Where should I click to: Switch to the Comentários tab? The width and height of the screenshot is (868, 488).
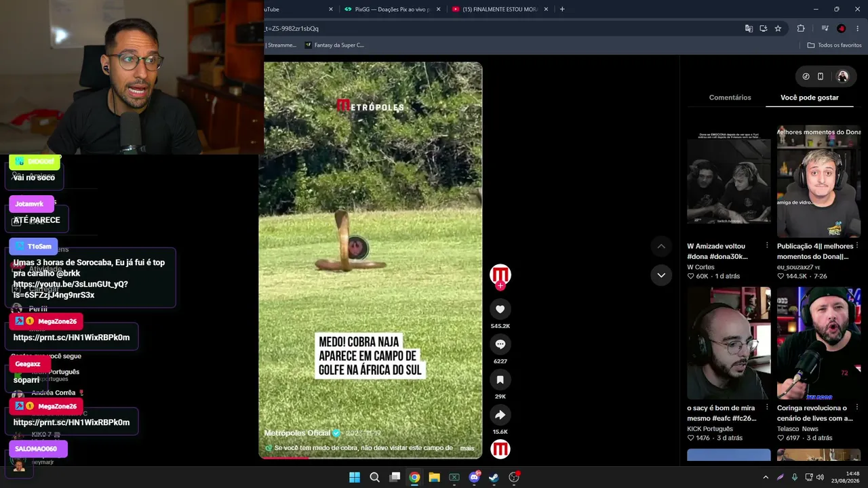click(x=730, y=98)
